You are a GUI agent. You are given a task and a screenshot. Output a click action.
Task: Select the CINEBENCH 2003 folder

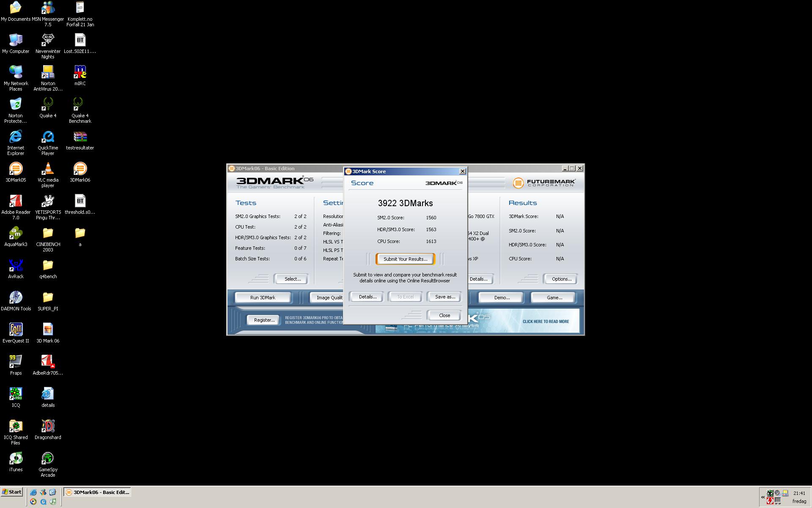(48, 239)
